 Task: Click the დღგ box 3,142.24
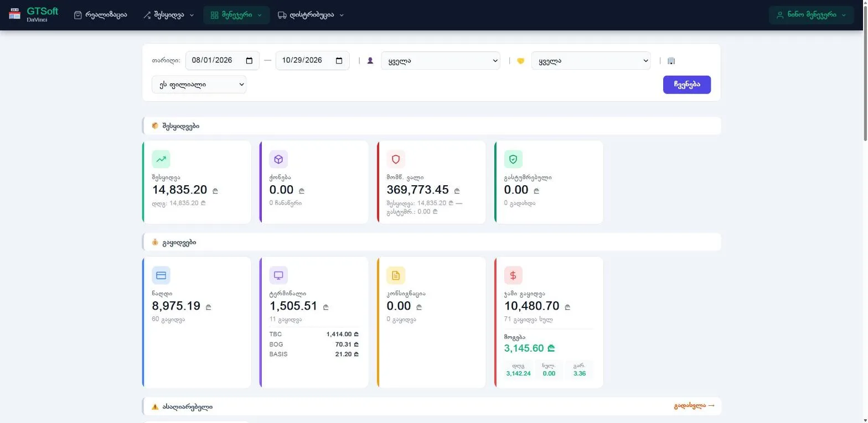coord(518,370)
